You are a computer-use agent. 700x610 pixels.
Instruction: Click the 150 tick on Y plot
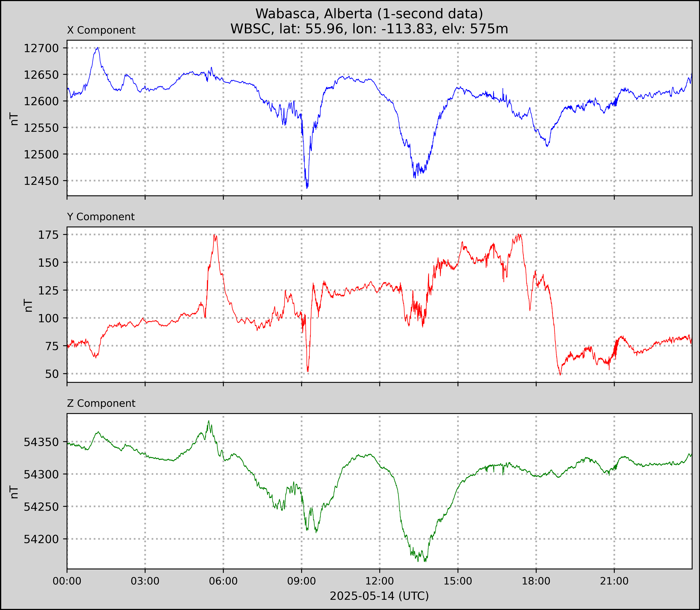tap(48, 263)
